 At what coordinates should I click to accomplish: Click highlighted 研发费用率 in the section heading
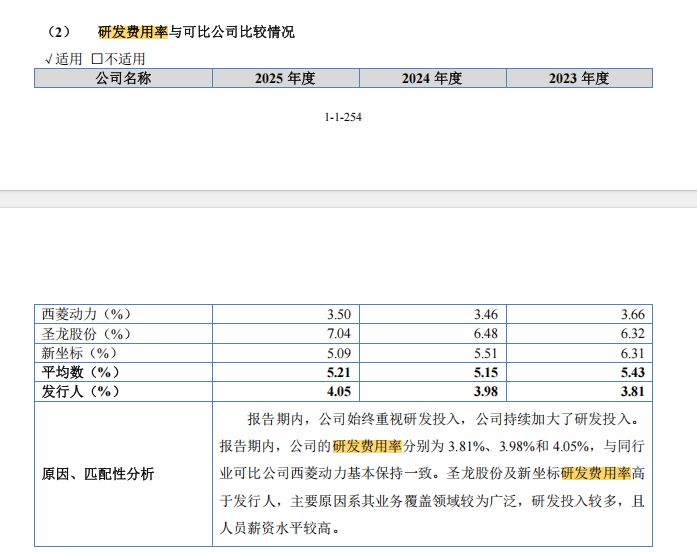pos(133,32)
